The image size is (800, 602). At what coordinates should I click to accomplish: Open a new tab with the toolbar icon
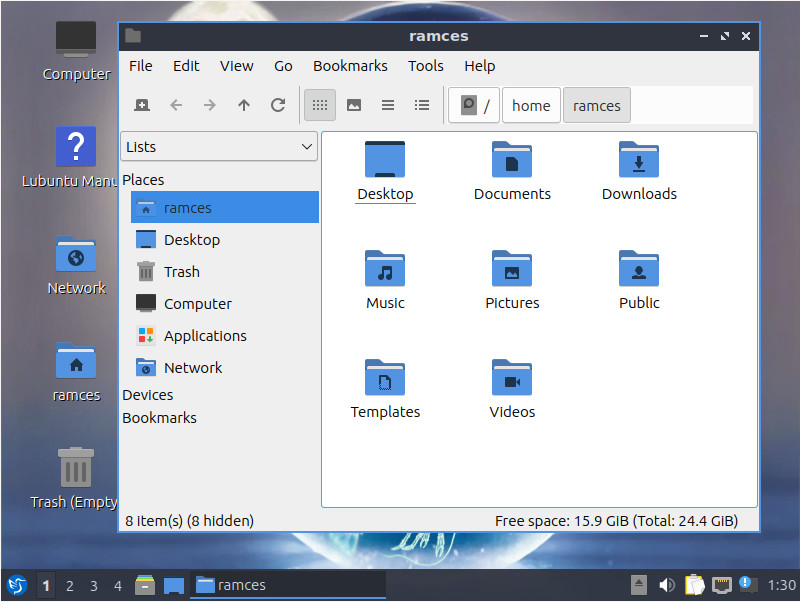[x=140, y=105]
